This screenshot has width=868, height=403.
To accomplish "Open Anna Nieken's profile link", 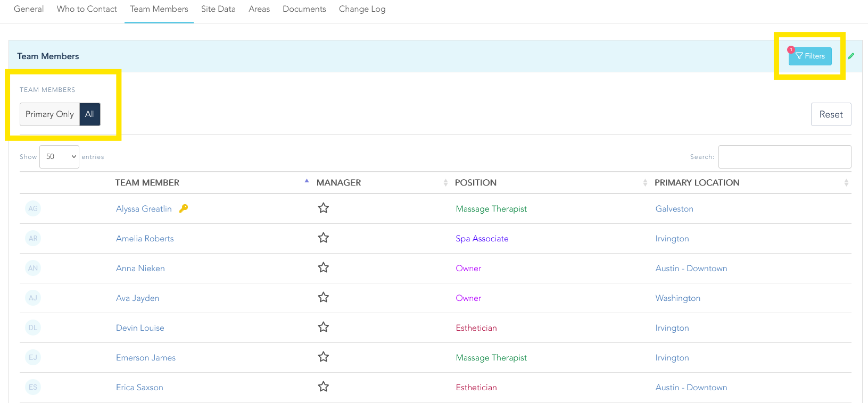I will click(x=140, y=268).
